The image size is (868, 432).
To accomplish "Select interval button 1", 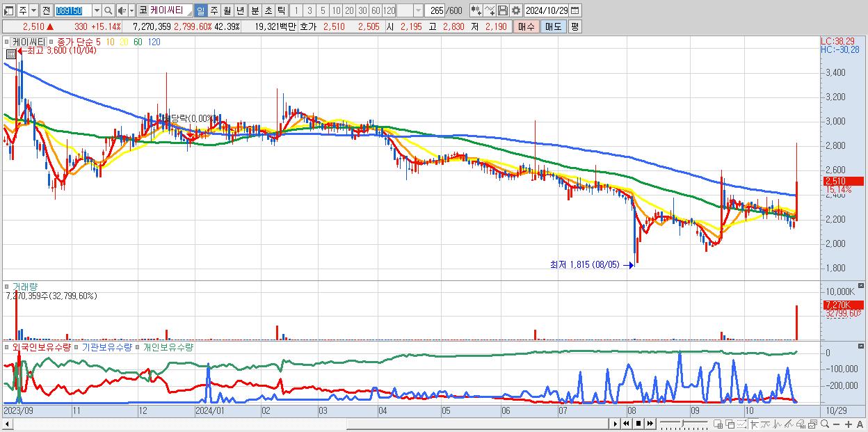I will [x=296, y=10].
